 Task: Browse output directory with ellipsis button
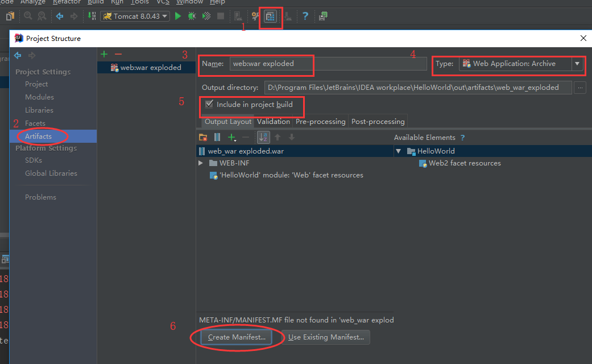click(x=580, y=88)
